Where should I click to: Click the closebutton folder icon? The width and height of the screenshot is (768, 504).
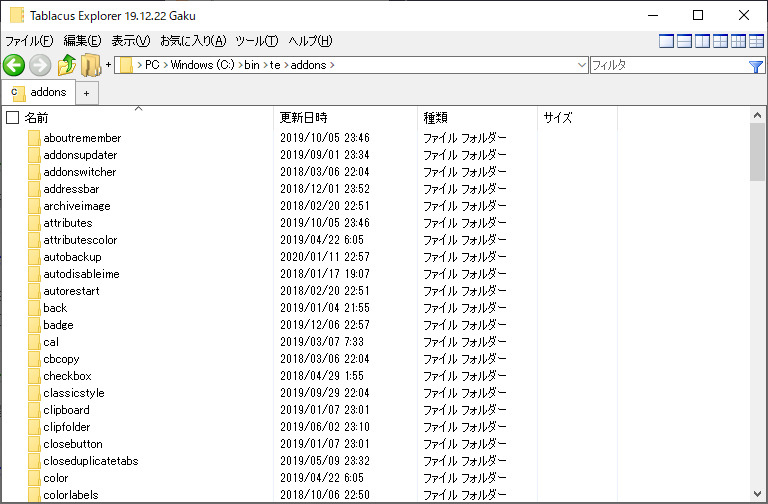click(34, 444)
